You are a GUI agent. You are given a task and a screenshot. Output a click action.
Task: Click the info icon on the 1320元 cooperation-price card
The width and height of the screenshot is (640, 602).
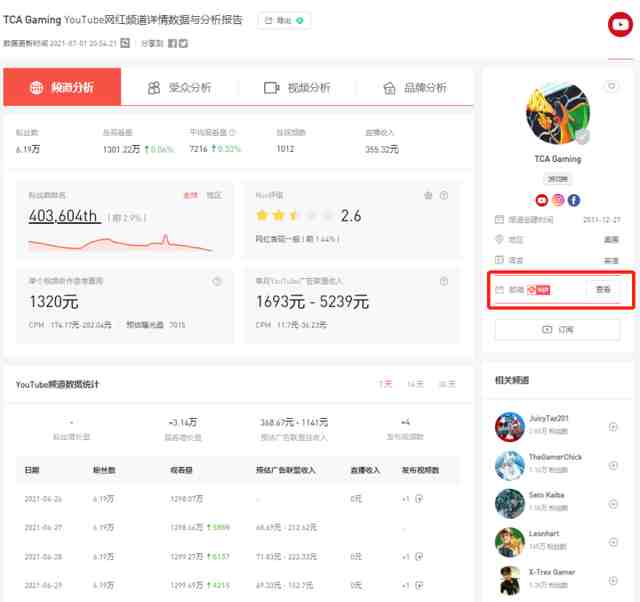(x=217, y=281)
